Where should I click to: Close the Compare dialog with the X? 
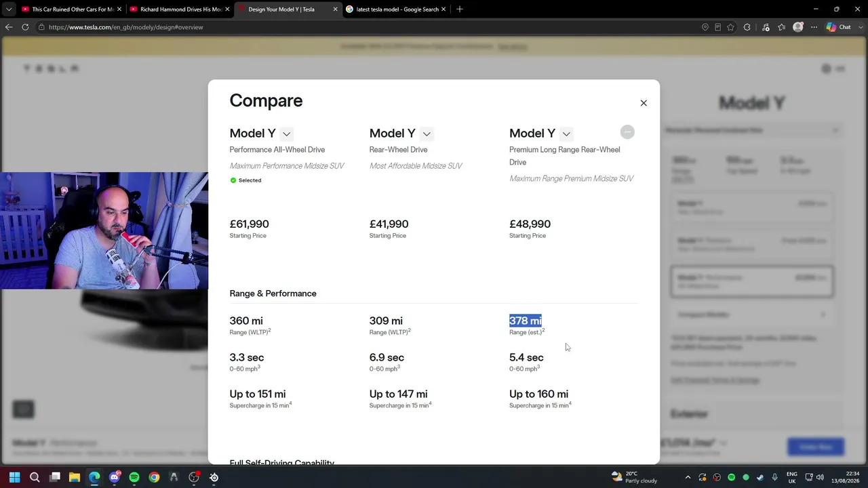click(x=644, y=103)
